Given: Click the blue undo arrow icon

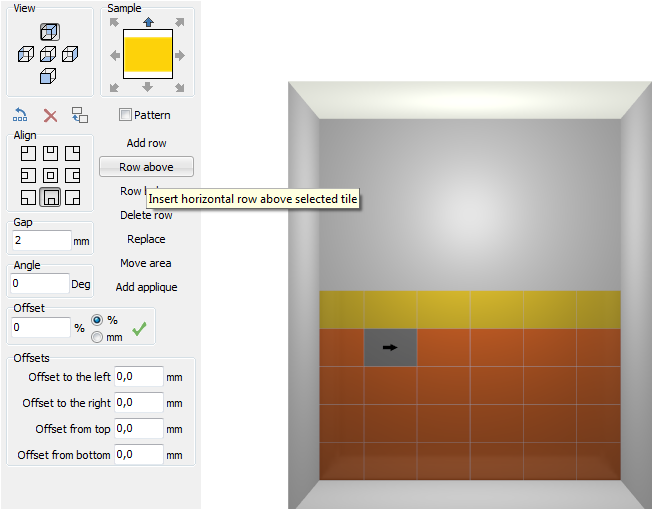Looking at the screenshot, I should coord(20,115).
